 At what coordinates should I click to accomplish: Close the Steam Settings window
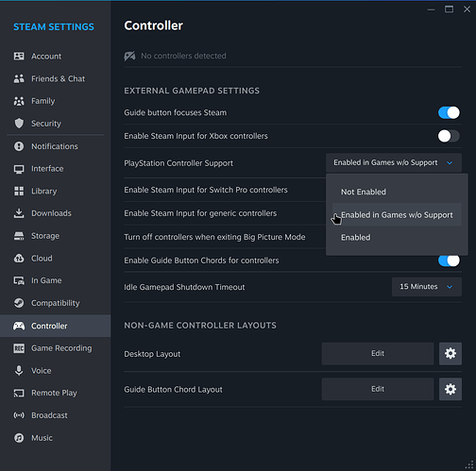(467, 9)
